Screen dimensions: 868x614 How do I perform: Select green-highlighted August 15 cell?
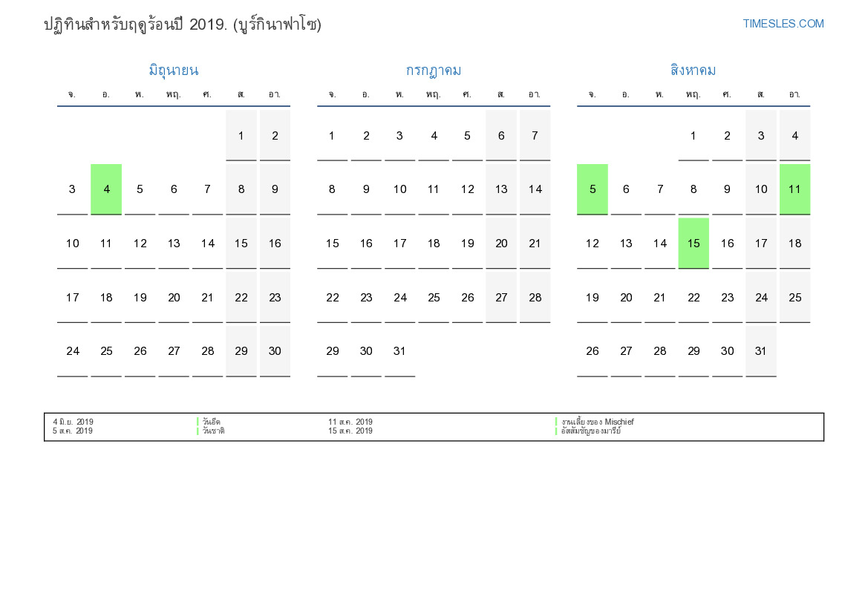tap(694, 244)
